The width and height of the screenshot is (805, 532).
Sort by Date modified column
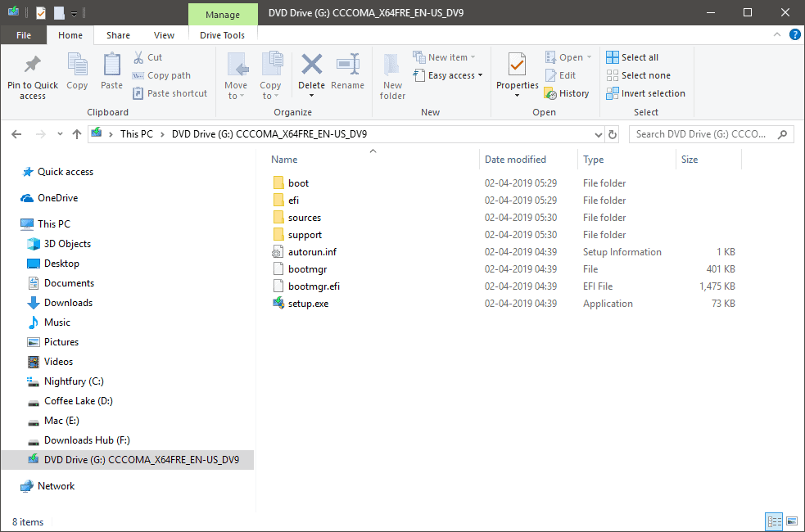(515, 160)
